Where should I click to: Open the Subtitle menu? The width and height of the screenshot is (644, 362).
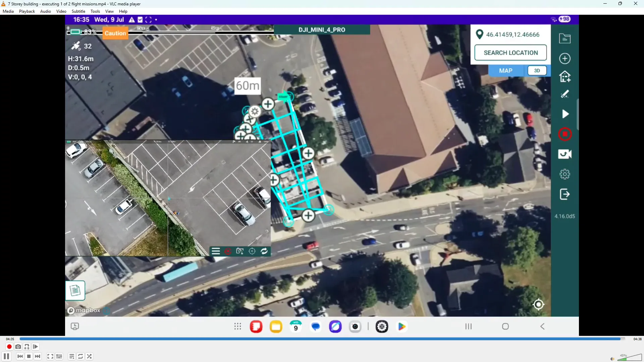[78, 11]
